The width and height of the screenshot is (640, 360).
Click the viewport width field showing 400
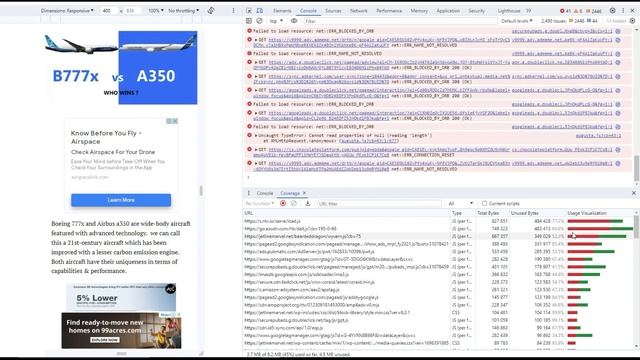pyautogui.click(x=108, y=11)
